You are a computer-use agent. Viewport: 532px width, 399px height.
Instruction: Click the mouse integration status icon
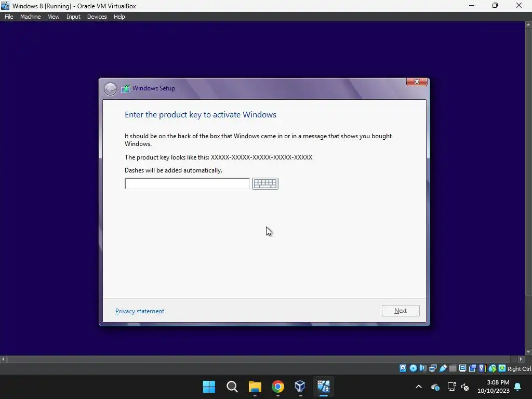click(x=493, y=368)
